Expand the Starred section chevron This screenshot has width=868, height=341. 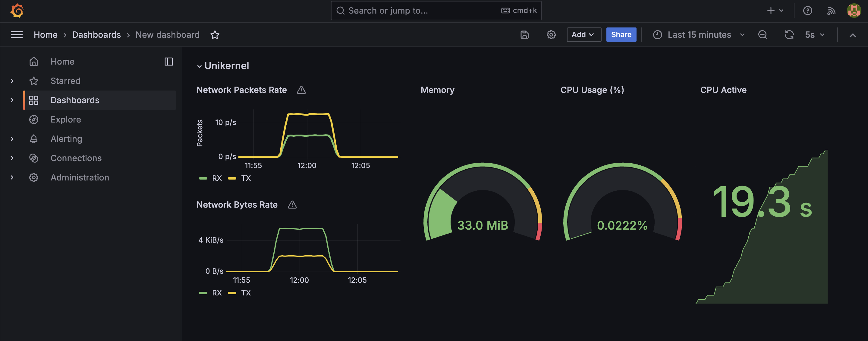click(12, 81)
